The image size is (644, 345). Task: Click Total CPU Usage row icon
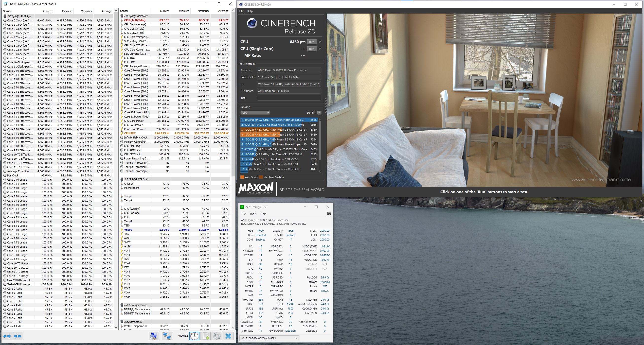coord(5,284)
